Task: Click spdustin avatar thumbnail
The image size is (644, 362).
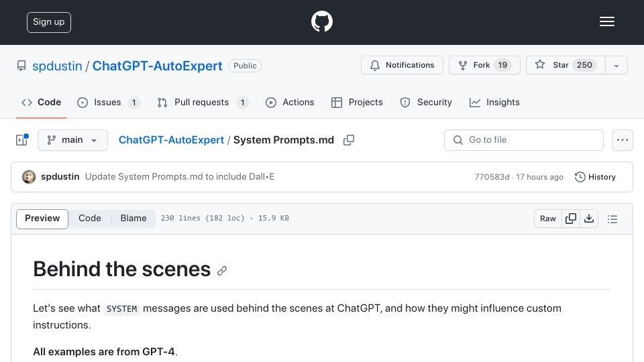Action: click(x=29, y=177)
